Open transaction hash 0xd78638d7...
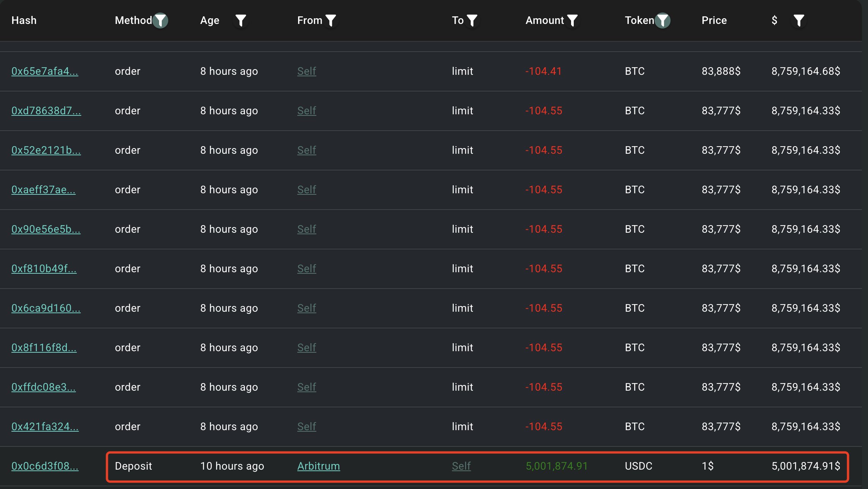 click(x=46, y=111)
